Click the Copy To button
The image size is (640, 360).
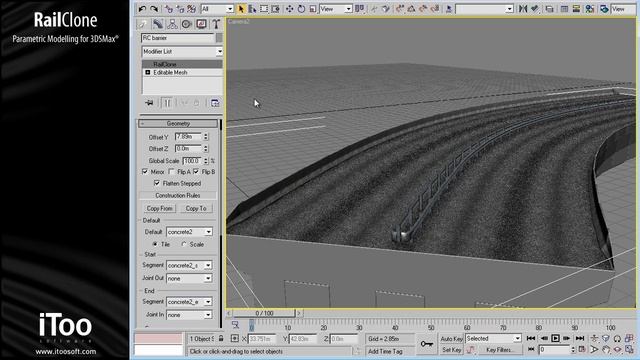[196, 208]
